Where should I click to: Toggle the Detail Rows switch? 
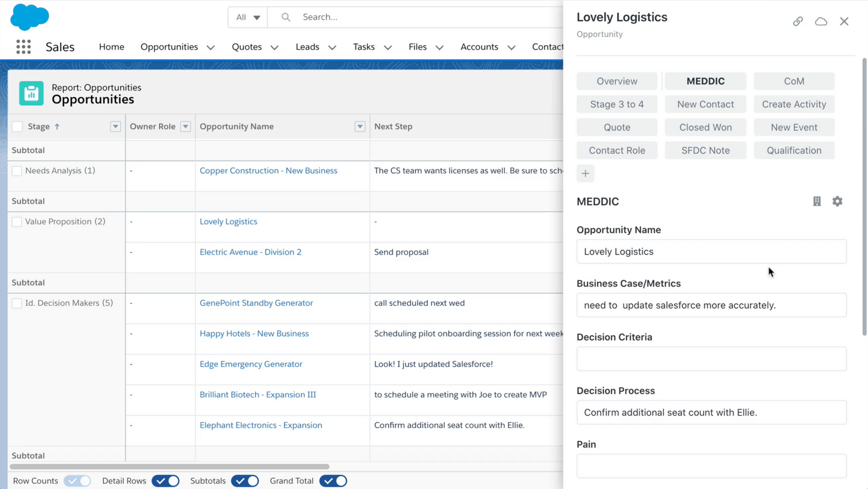click(165, 481)
